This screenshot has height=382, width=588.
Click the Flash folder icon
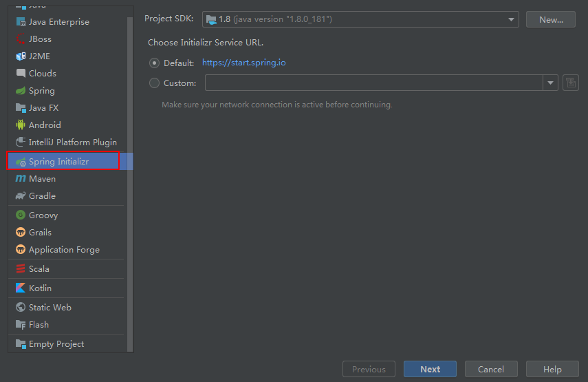[21, 325]
